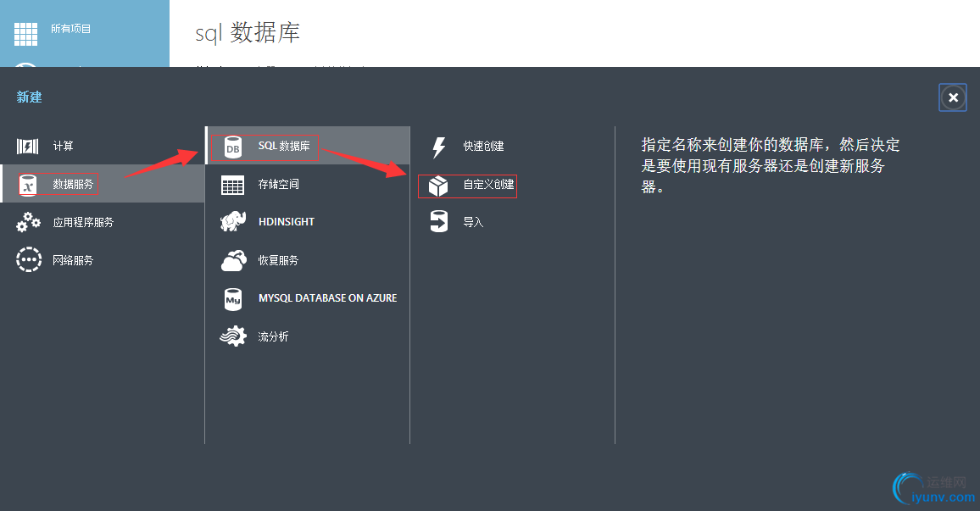980x511 pixels.
Task: Click the 计算 compute icon
Action: 27,146
